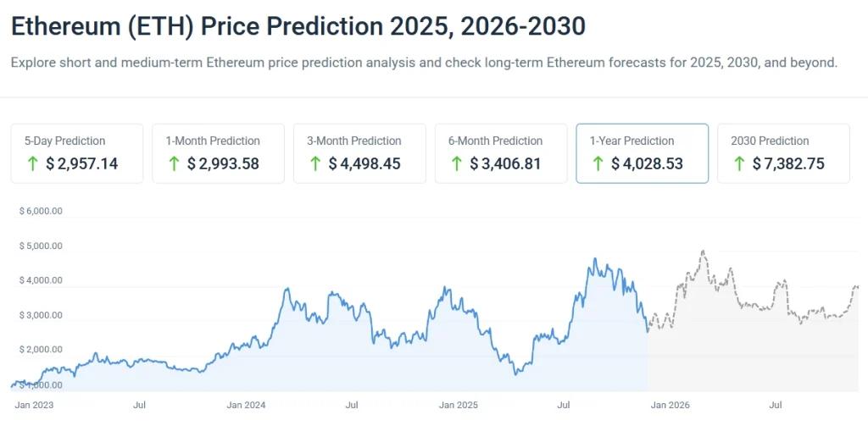Click green arrow beside $7,382.75
Image resolution: width=868 pixels, height=426 pixels.
point(740,163)
